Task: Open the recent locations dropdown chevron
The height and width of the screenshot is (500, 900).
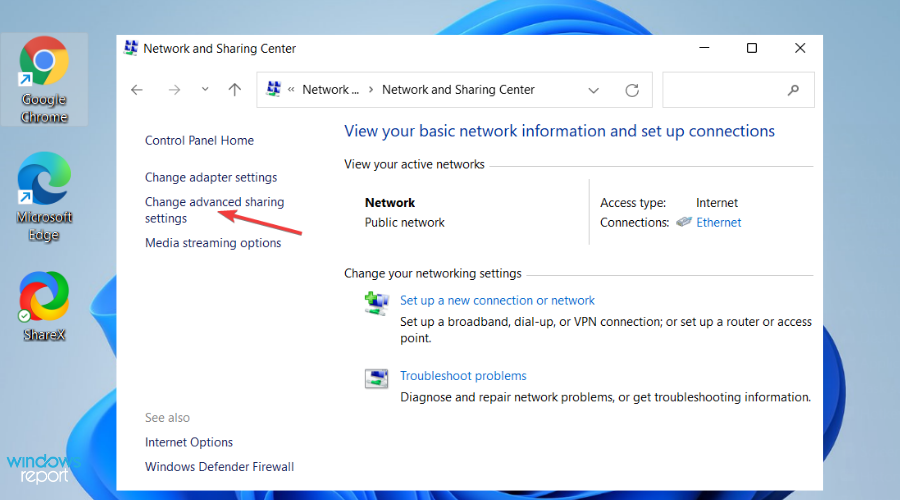Action: (x=205, y=90)
